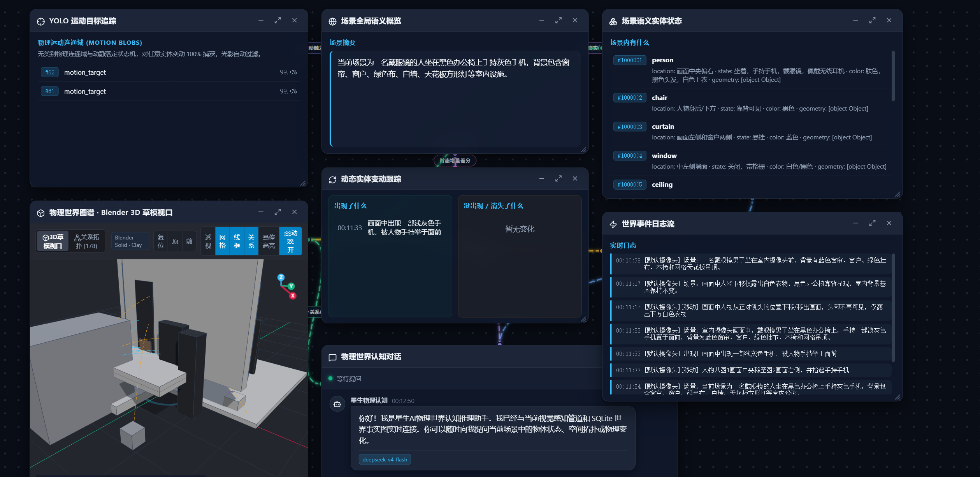Toggle the 关系 relations overlay
Screen dimensions: 980x477
[x=251, y=241]
